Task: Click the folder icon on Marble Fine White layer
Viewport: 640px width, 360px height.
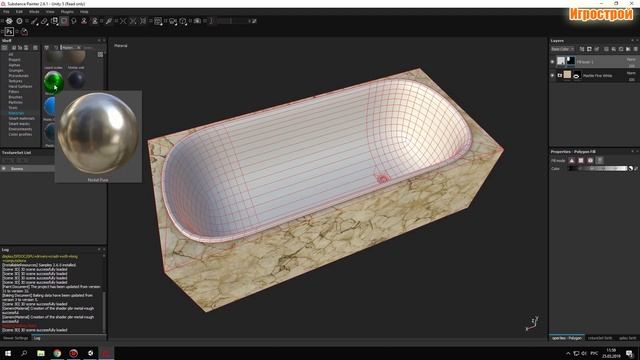Action: tap(560, 76)
